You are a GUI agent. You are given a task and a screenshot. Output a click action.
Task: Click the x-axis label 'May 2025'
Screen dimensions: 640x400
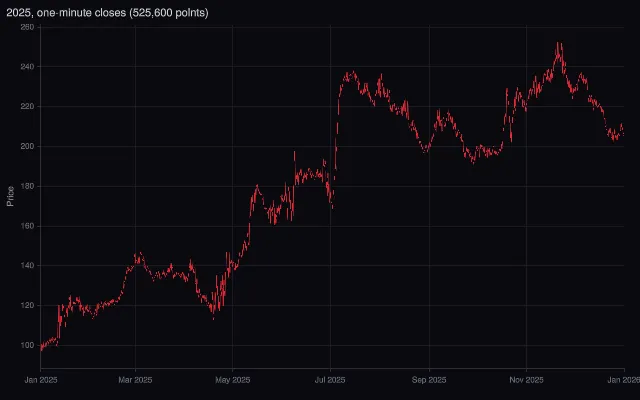pos(233,380)
